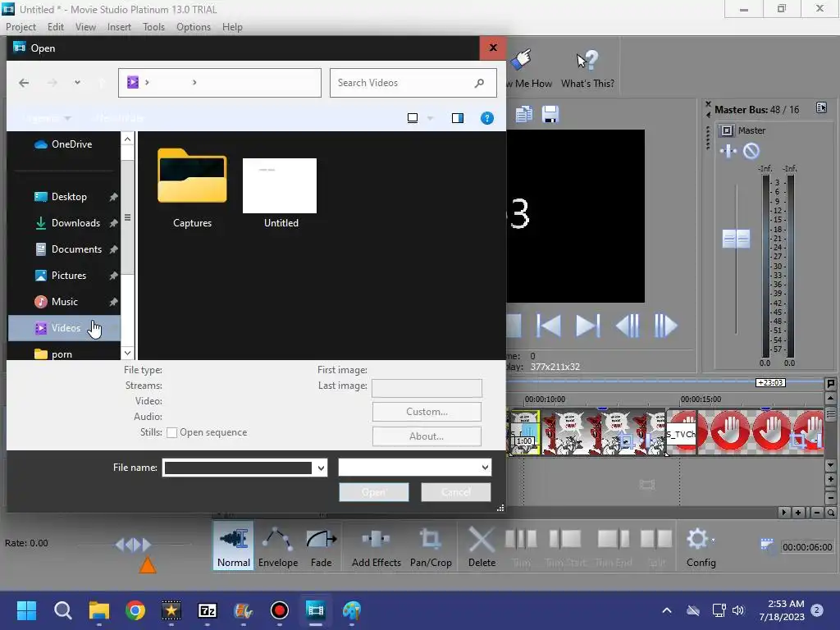Click the What's This? help icon
840x630 pixels.
point(587,60)
